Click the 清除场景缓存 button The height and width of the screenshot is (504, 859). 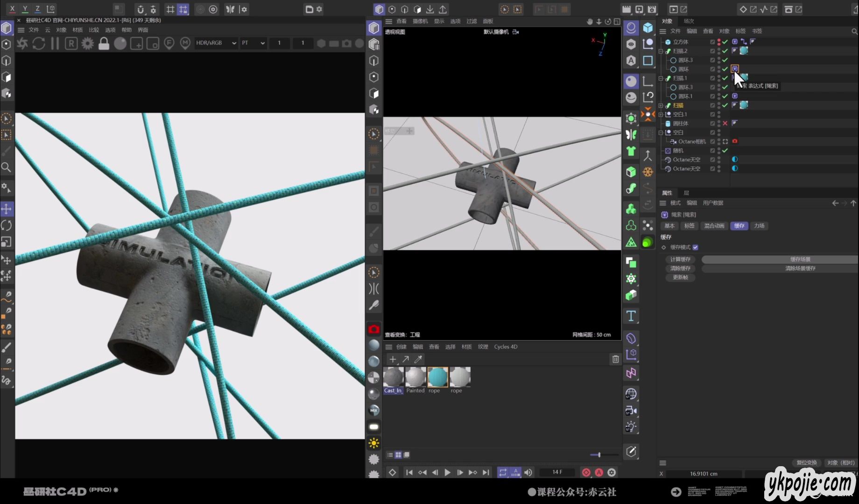(x=800, y=268)
